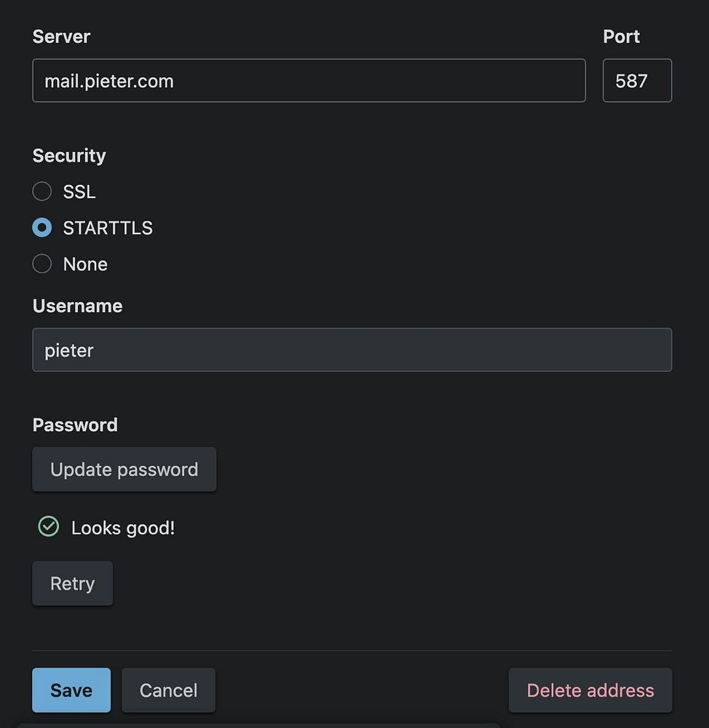Click the Server field label
Image resolution: width=709 pixels, height=728 pixels.
tap(61, 36)
